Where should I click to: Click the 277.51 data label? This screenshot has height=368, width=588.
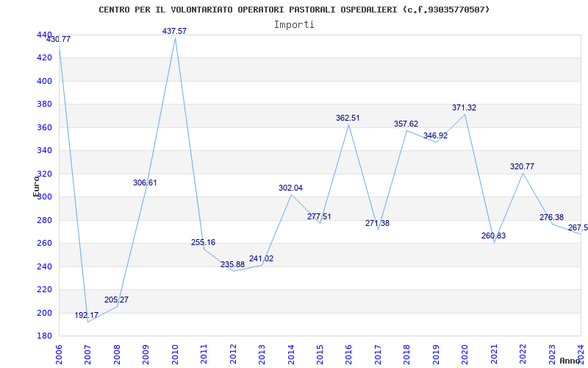pos(319,216)
